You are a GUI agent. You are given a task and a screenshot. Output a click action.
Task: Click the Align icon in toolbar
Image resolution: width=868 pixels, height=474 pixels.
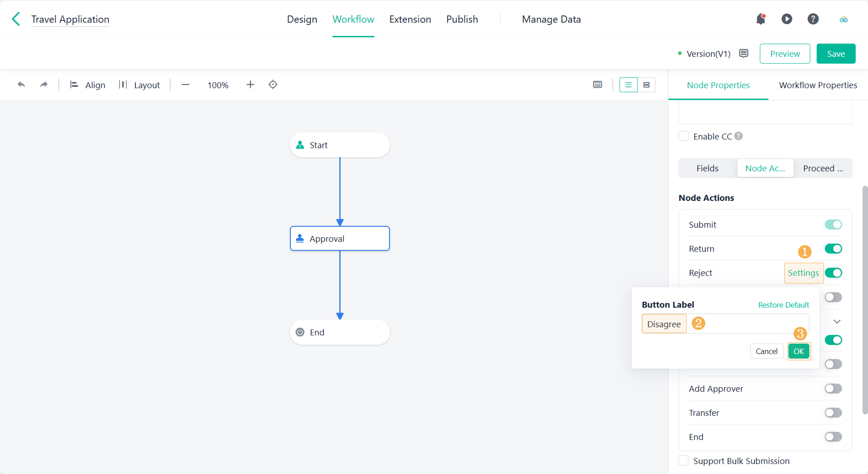tap(74, 85)
